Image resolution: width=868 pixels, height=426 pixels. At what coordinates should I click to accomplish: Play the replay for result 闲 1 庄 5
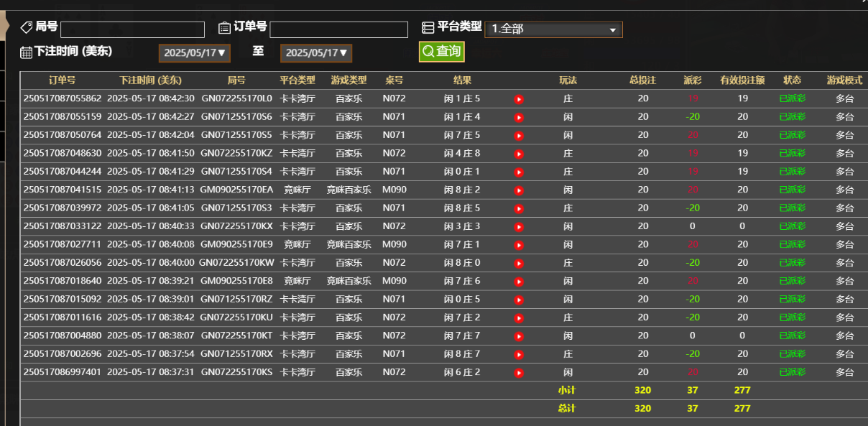click(x=519, y=98)
